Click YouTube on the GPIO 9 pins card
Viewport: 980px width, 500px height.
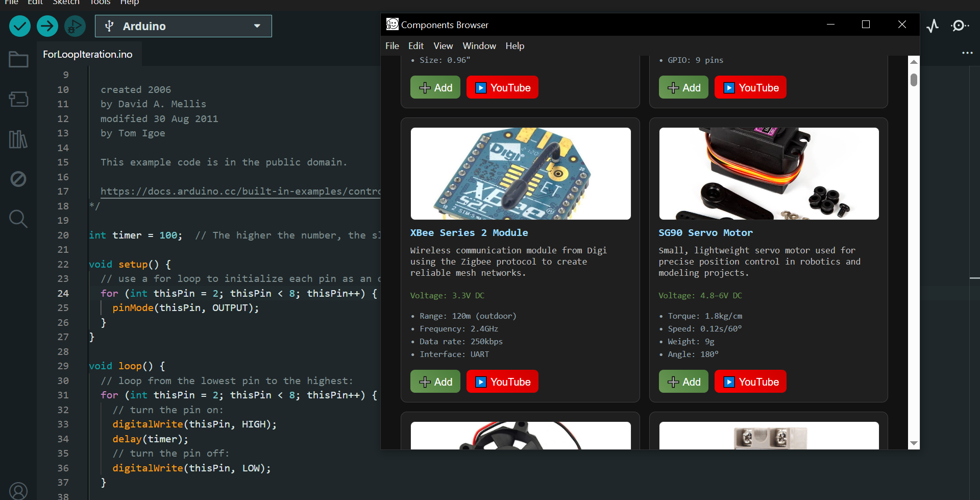(750, 87)
